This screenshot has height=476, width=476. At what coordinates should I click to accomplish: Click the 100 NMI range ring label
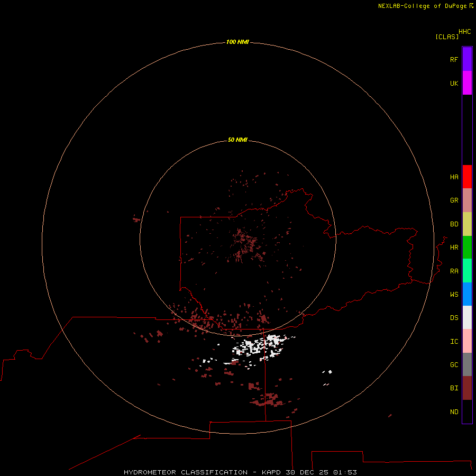[237, 42]
